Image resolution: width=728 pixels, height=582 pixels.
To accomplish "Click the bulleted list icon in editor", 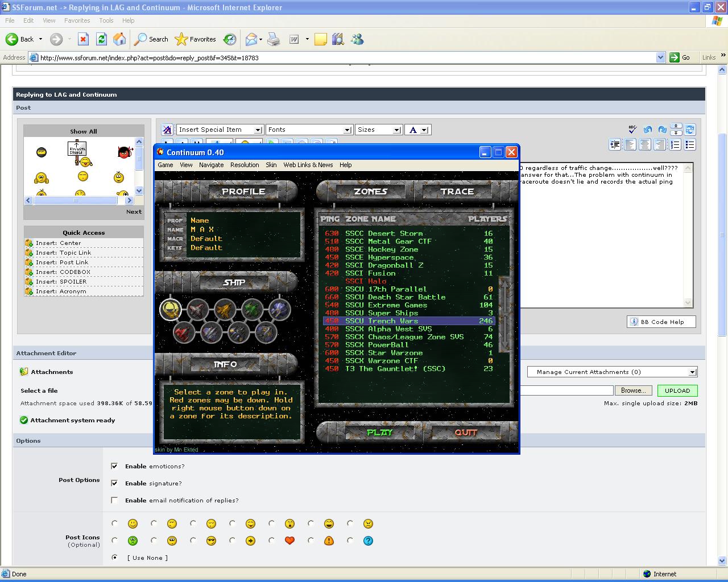I will (x=690, y=145).
